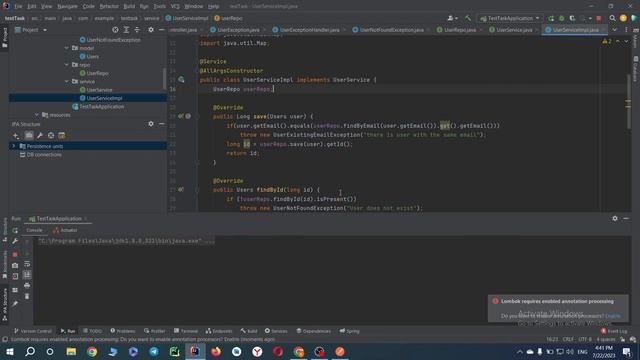Open the Project view dropdown
Image resolution: width=640 pixels, height=360 pixels.
31,30
